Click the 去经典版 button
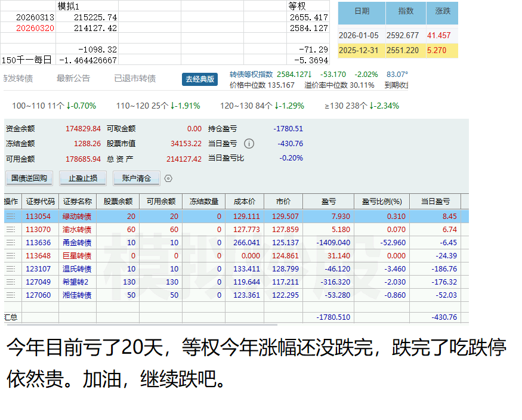 click(200, 79)
